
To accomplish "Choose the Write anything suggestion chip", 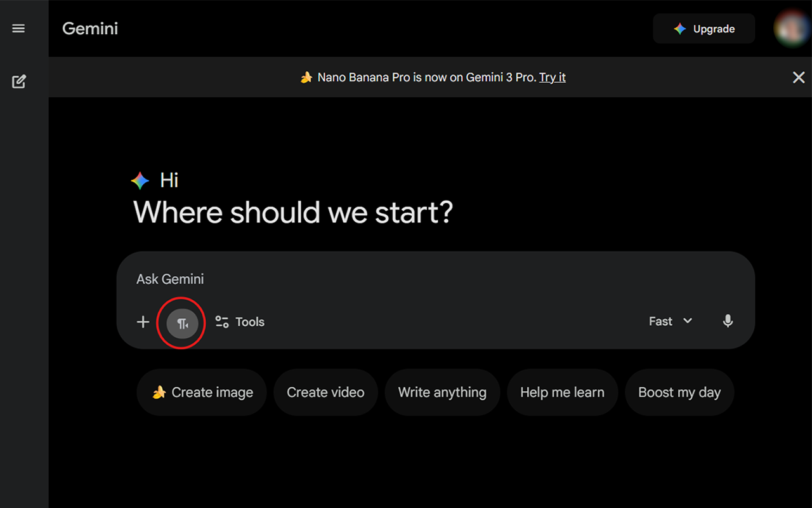I will [x=442, y=392].
